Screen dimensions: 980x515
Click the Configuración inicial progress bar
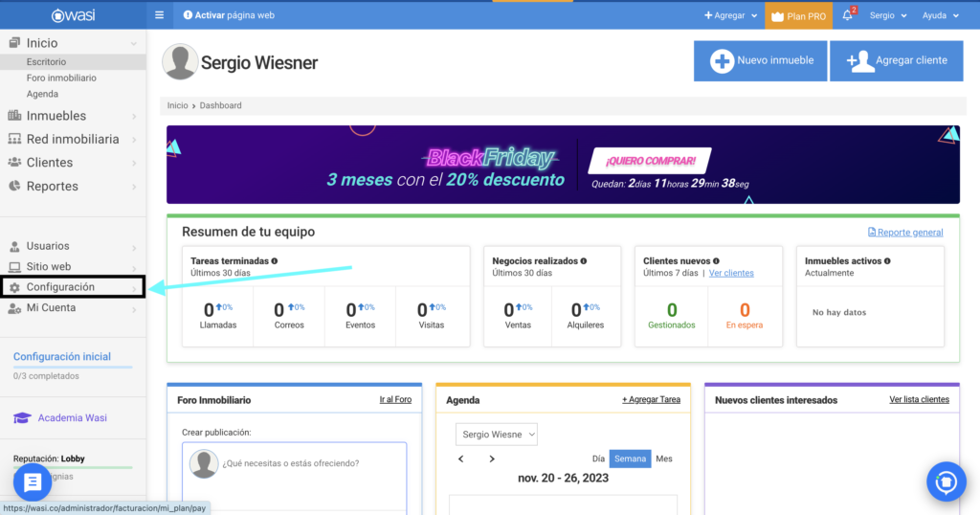(73, 367)
